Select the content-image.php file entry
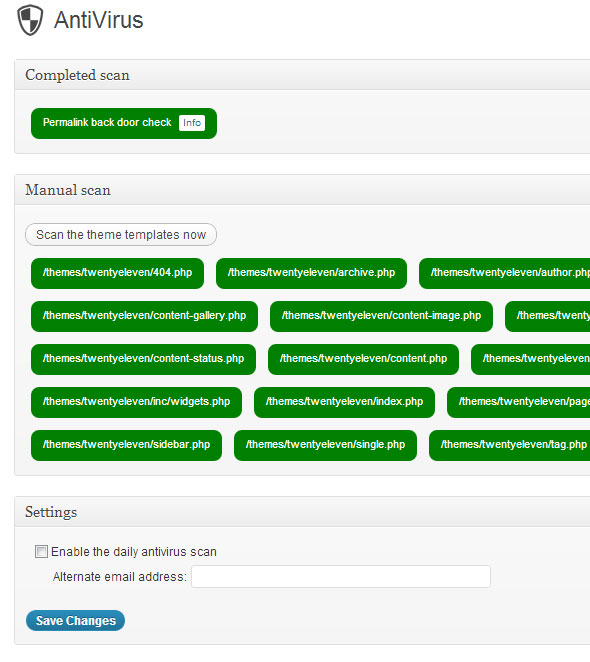The width and height of the screenshot is (590, 662). coord(381,316)
